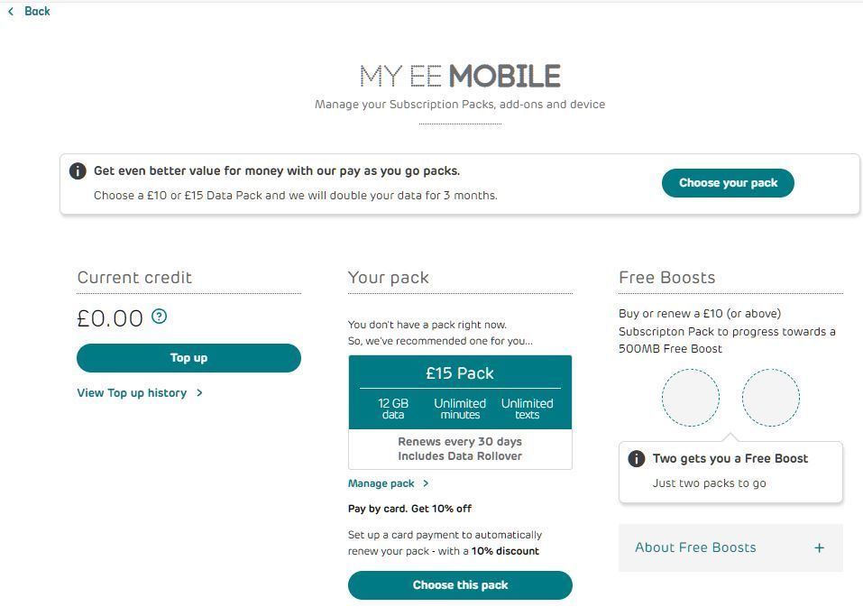Open the Manage pack link
The width and height of the screenshot is (863, 616).
tap(381, 483)
